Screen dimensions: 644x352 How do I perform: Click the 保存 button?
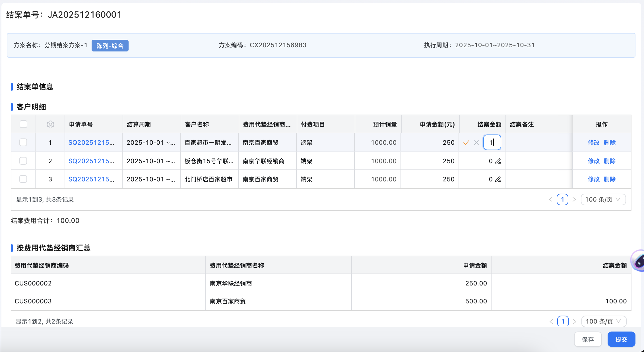click(x=588, y=339)
